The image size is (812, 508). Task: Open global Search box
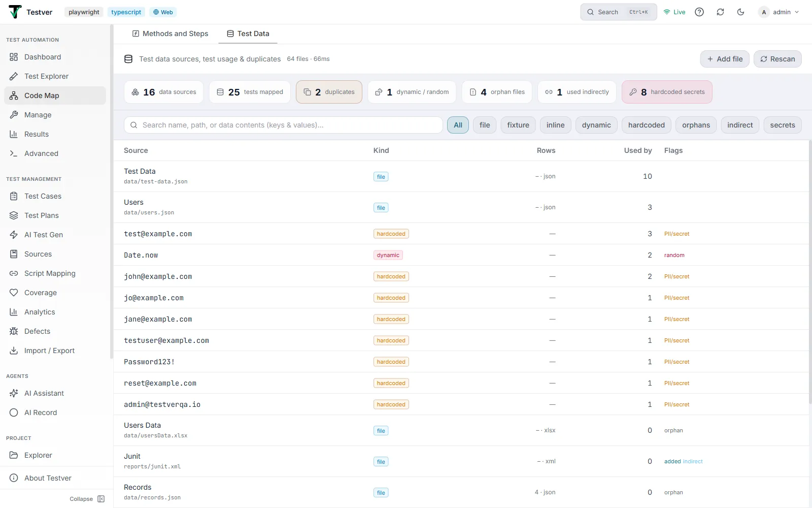tap(619, 12)
